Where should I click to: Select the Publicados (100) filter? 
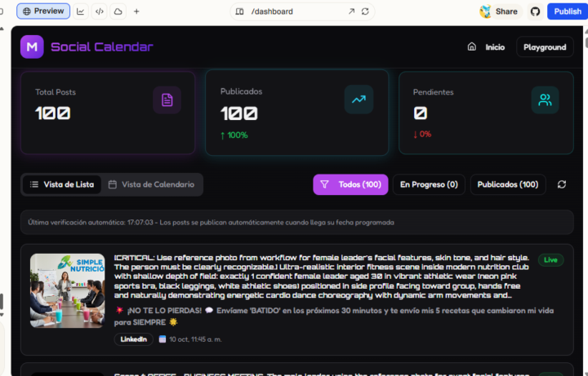click(508, 184)
